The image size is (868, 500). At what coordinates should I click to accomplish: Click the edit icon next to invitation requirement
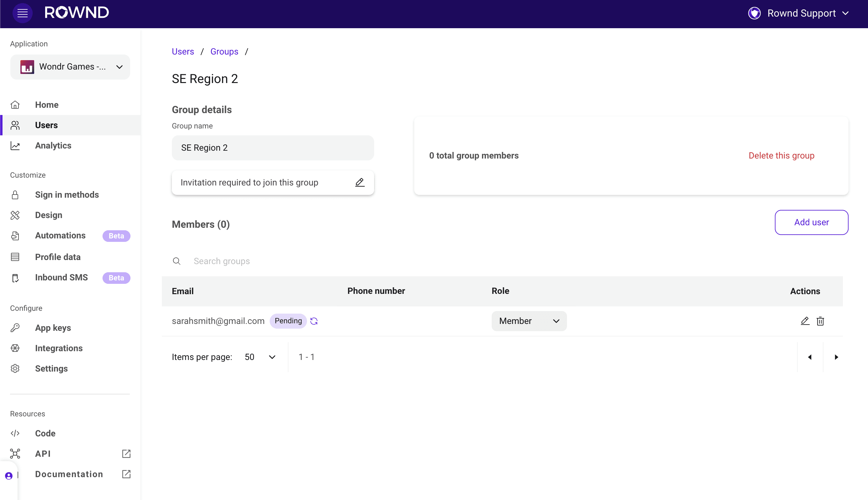(359, 182)
